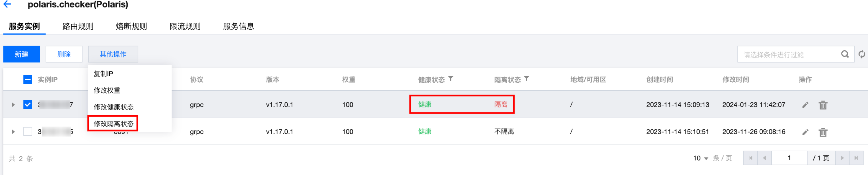The width and height of the screenshot is (868, 175).
Task: Toggle the select-all checkbox in the table header
Action: coord(28,79)
